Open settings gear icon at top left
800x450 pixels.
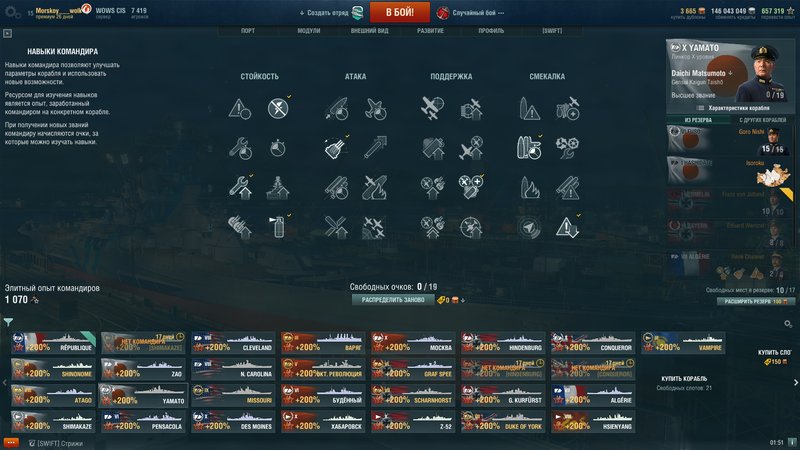[x=11, y=12]
